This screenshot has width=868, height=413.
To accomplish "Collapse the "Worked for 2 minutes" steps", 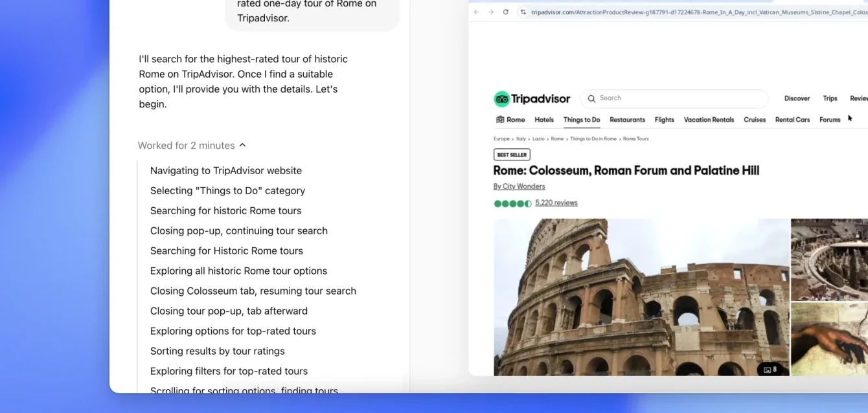I will (x=242, y=146).
